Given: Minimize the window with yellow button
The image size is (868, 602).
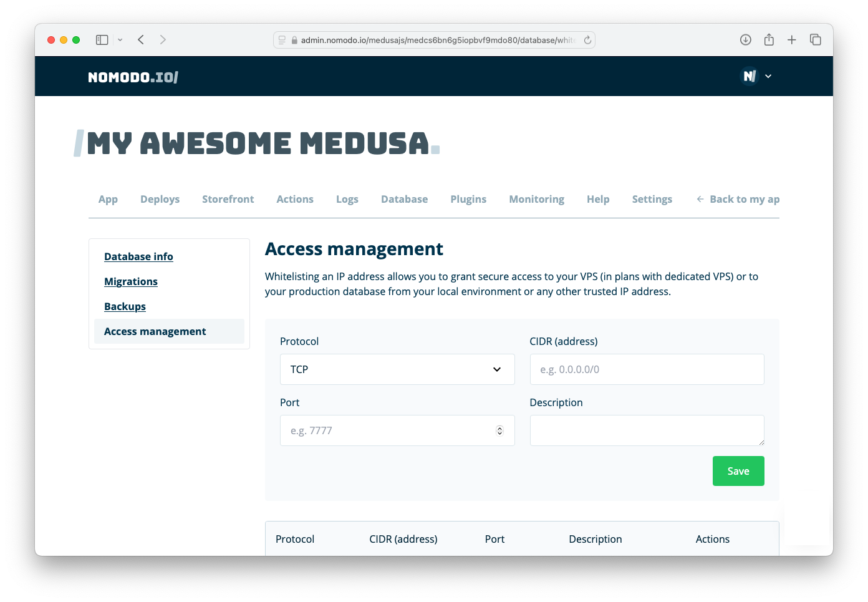Looking at the screenshot, I should (x=64, y=40).
